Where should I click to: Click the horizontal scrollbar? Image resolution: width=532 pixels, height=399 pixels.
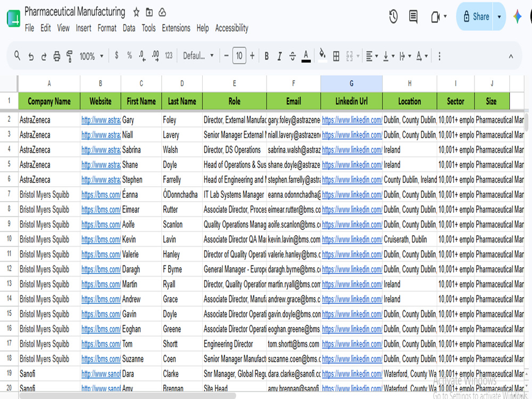127,396
